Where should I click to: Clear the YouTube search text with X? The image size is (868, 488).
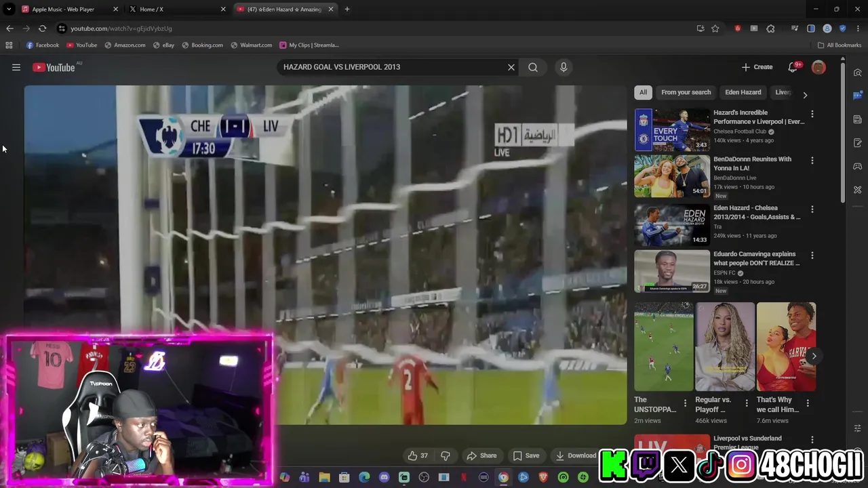(x=511, y=67)
